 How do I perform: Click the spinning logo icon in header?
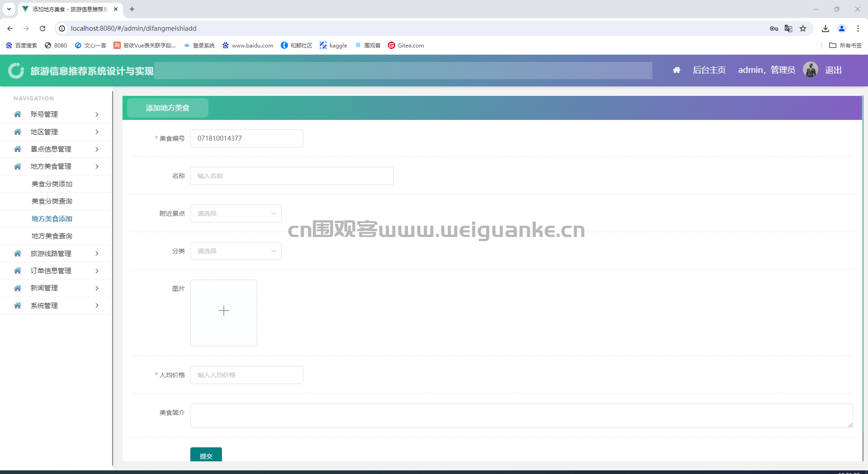tap(16, 71)
